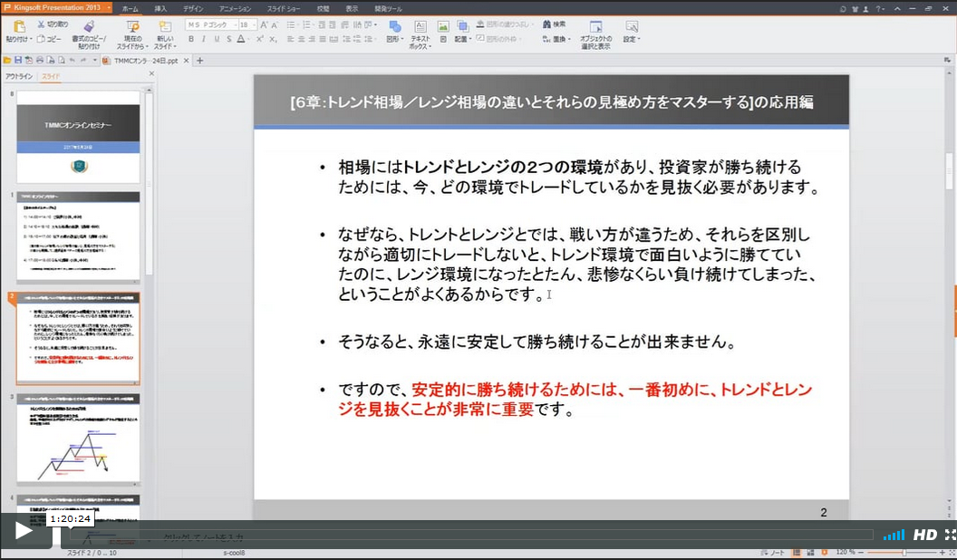957x560 pixels.
Task: Switch to アウトライン outline panel view
Action: 18,77
